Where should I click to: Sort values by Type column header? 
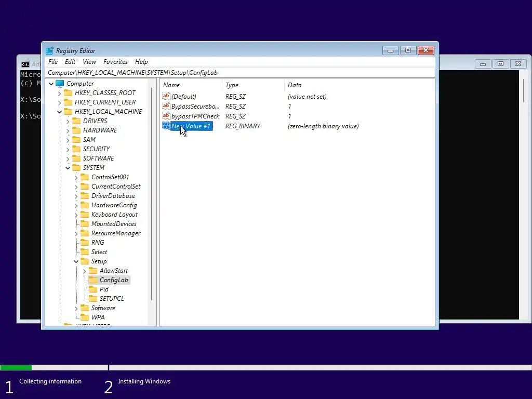pyautogui.click(x=253, y=85)
